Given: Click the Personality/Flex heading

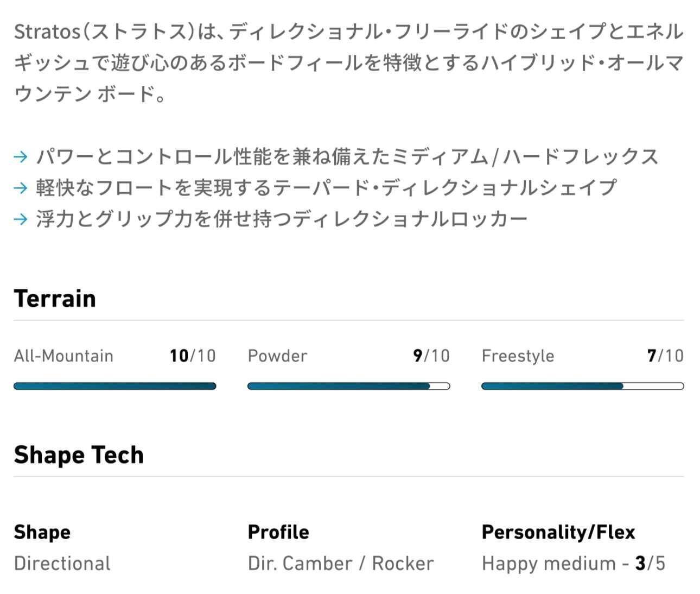Looking at the screenshot, I should [x=558, y=532].
